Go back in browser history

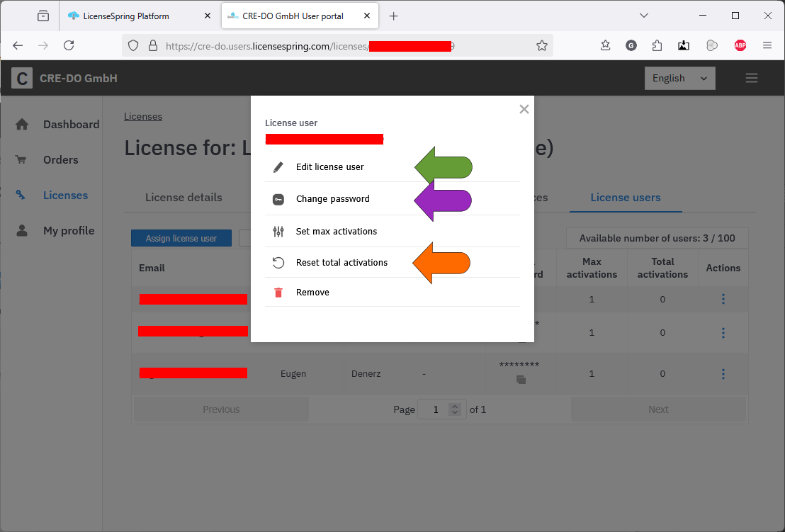click(18, 45)
